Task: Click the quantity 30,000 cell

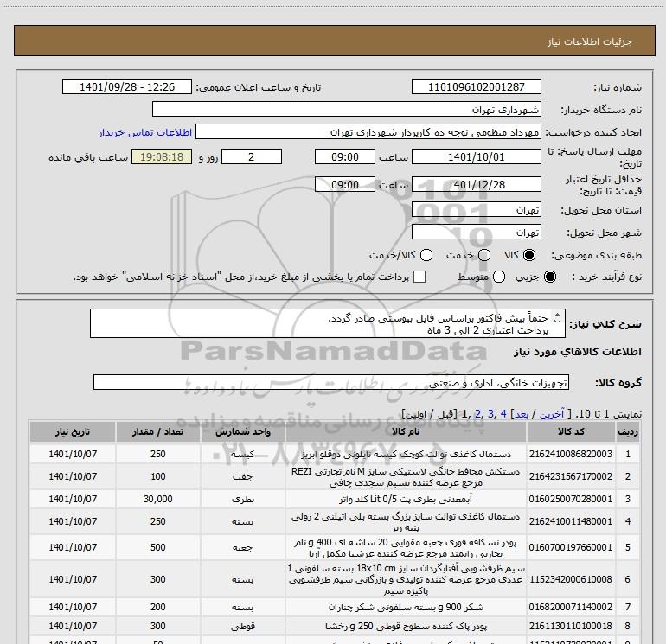Action: (x=157, y=499)
